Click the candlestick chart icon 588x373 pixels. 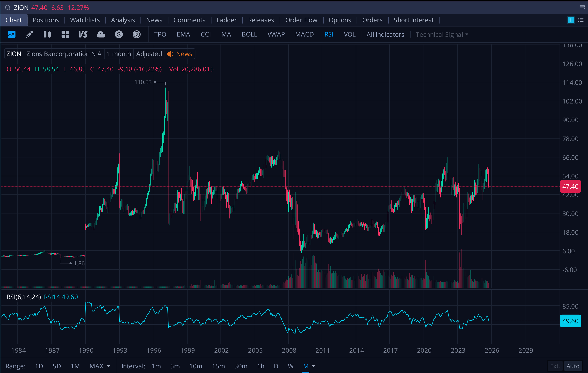pyautogui.click(x=47, y=34)
